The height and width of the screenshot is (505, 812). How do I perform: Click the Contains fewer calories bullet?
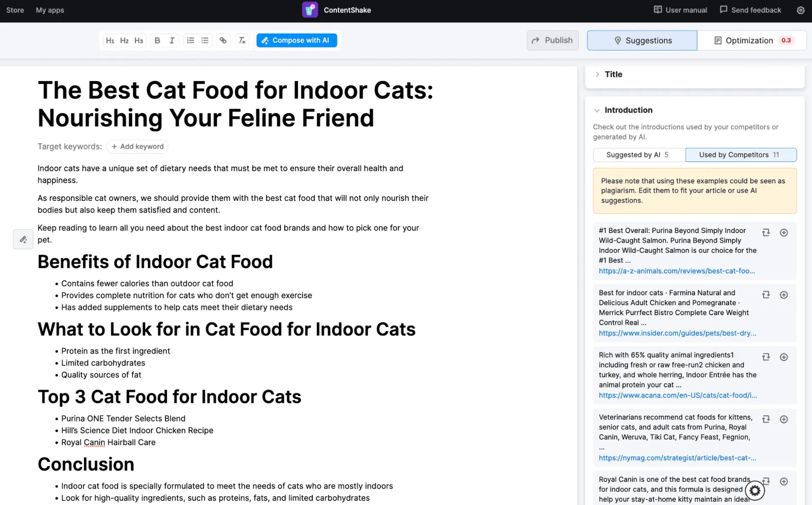(x=147, y=284)
